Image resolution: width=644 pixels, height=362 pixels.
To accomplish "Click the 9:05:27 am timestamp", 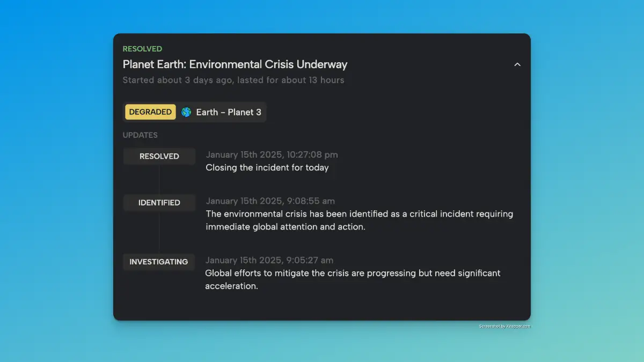I will click(269, 260).
